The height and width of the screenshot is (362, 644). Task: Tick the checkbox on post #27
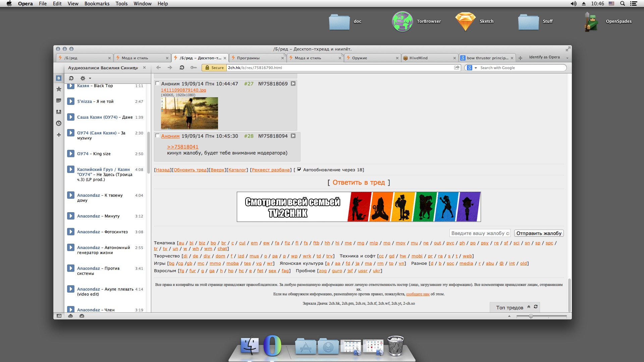pyautogui.click(x=157, y=83)
